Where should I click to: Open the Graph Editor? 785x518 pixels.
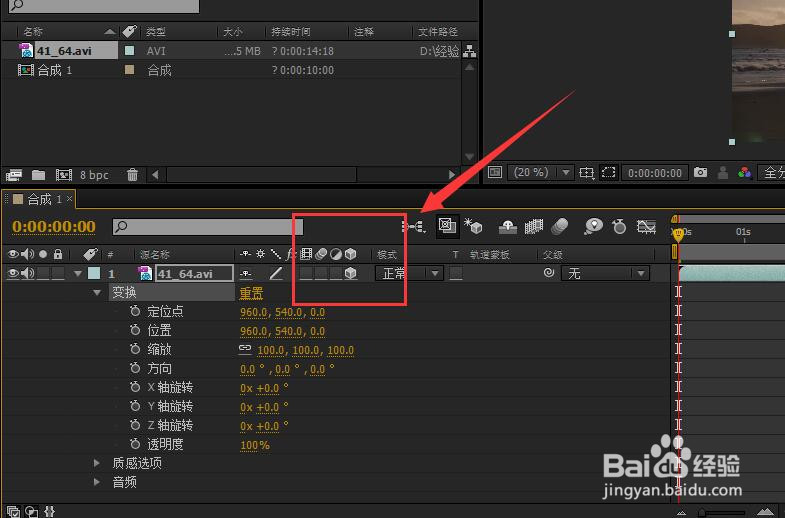[646, 227]
